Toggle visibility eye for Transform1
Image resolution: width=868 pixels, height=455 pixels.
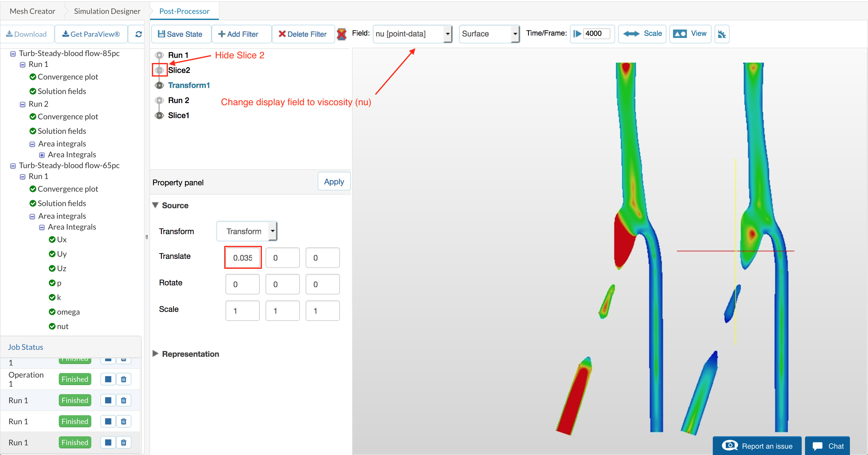click(x=159, y=85)
